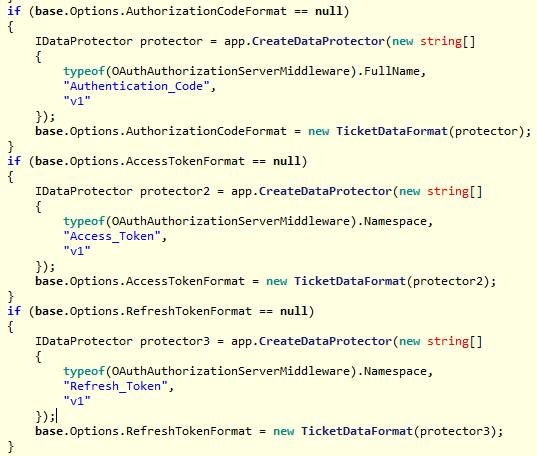Click the protector3 variable declaration
The width and height of the screenshot is (537, 456).
[175, 341]
